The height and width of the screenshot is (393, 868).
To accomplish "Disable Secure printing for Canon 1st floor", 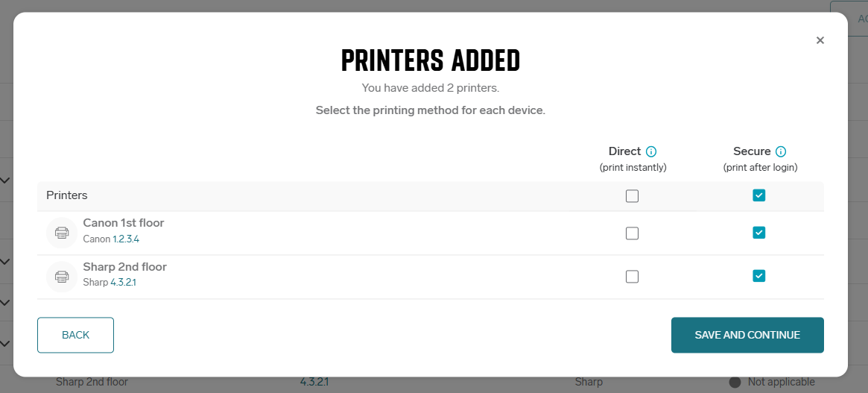I will pos(759,233).
